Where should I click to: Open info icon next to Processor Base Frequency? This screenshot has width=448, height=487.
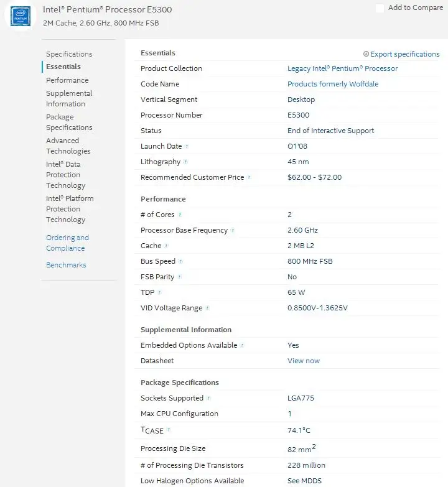pos(233,230)
